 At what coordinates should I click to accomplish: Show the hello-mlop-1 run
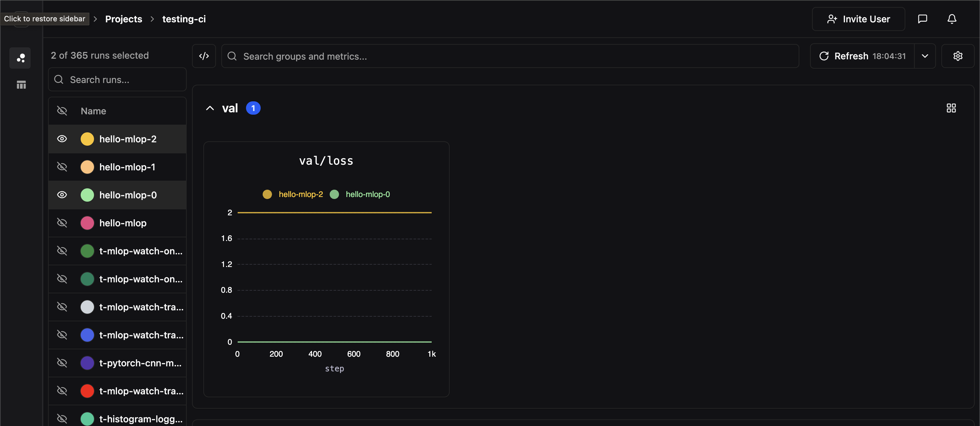[x=62, y=167]
